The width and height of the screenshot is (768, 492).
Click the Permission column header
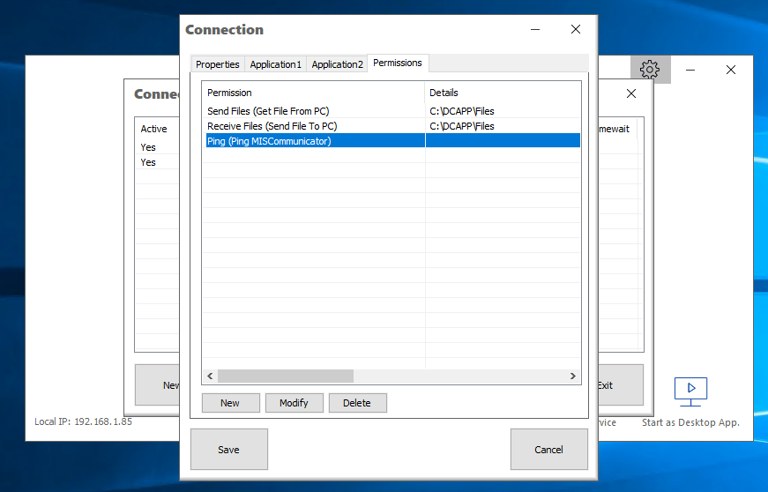[313, 93]
